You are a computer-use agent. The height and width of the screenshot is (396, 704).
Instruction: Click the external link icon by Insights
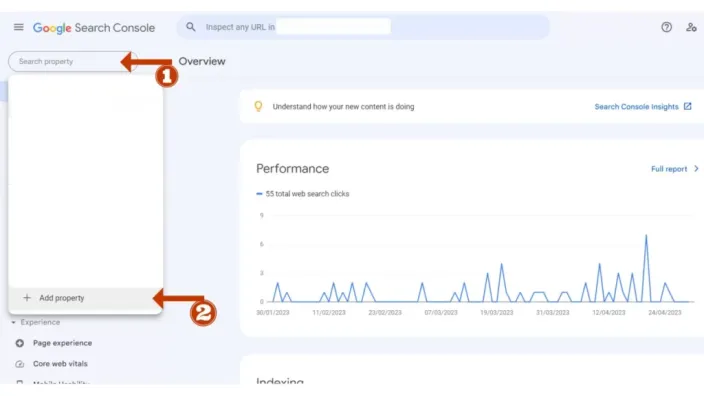(x=687, y=106)
